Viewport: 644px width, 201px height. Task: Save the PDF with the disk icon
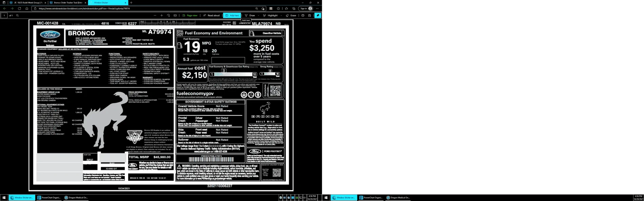309,16
